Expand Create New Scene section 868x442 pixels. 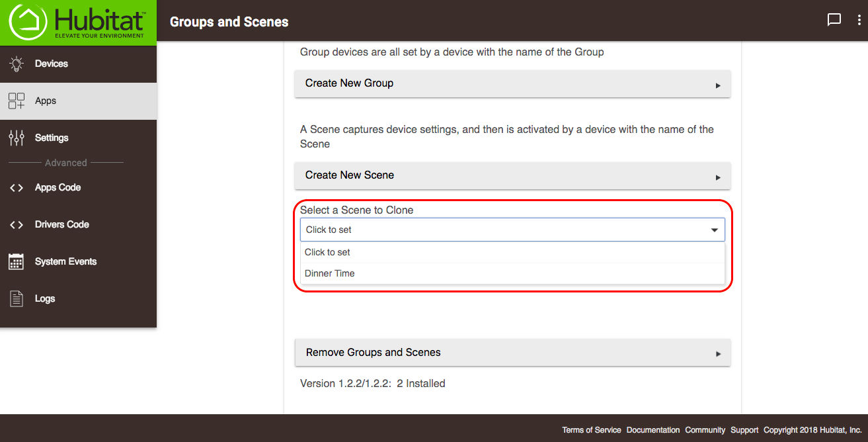(x=512, y=175)
